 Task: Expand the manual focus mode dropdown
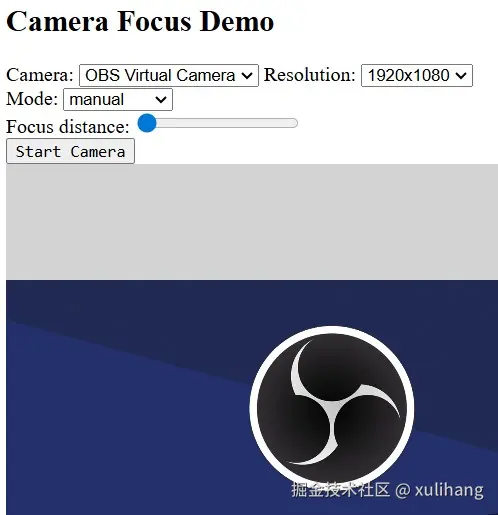tap(118, 99)
